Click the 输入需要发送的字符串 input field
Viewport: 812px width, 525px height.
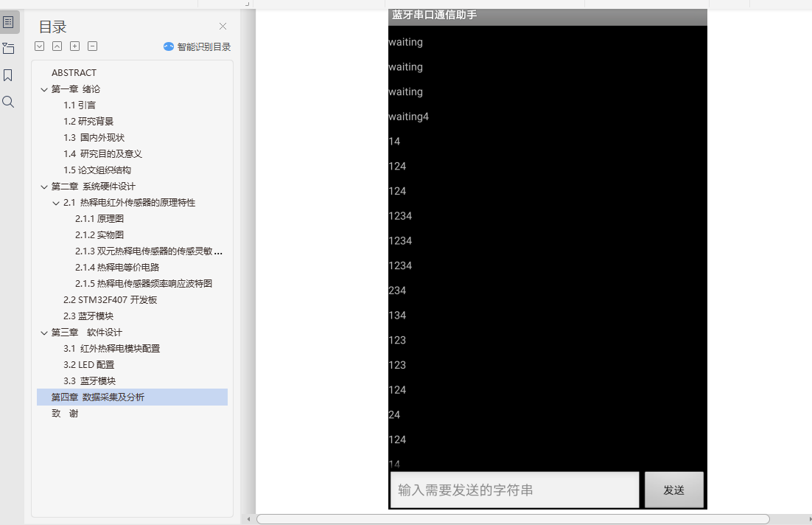(515, 490)
